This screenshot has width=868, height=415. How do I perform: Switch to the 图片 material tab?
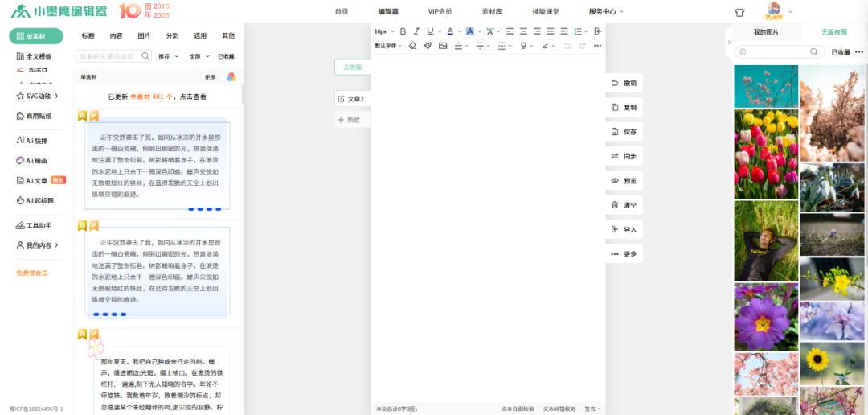pyautogui.click(x=144, y=35)
